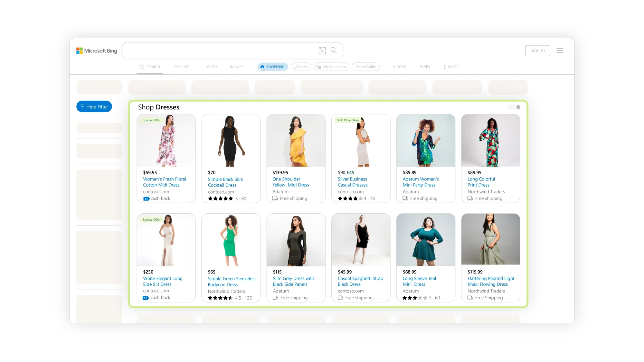Screen dimensions: 644x362
Task: Switch to the IMAGES tab
Action: pos(237,67)
